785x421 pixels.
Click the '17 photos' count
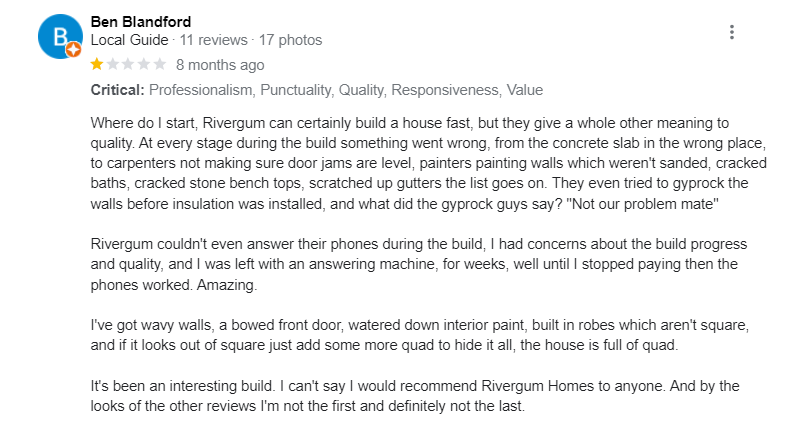coord(290,40)
